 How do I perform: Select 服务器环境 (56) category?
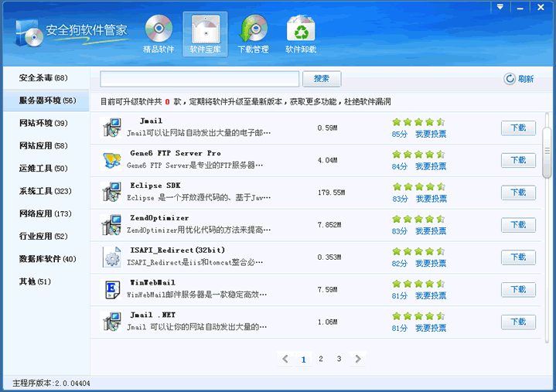47,101
